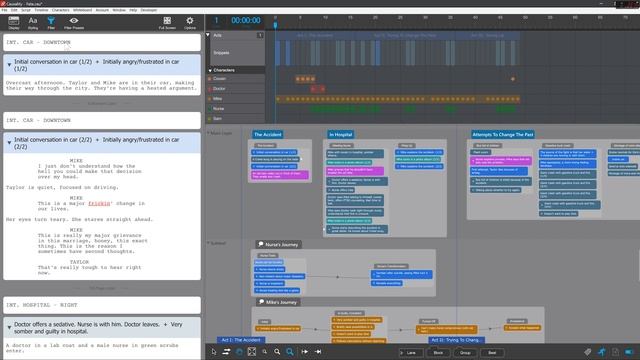
Task: Click the blue pin icon in bottom-right toolbar
Action: pyautogui.click(x=602, y=352)
